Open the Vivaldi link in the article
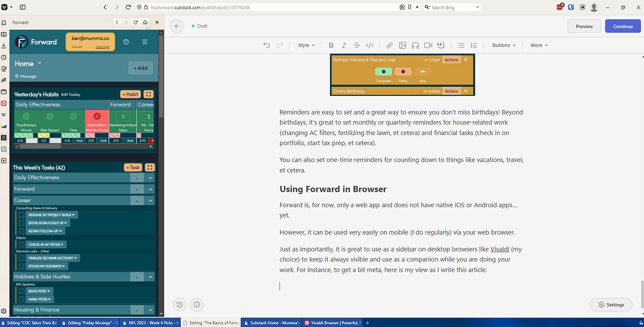644x327 pixels. (500, 249)
